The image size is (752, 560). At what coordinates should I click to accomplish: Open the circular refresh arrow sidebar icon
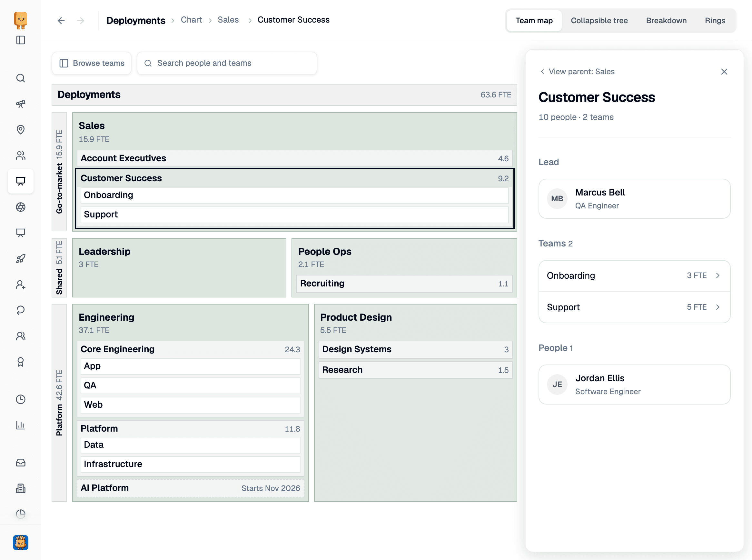pos(21,310)
